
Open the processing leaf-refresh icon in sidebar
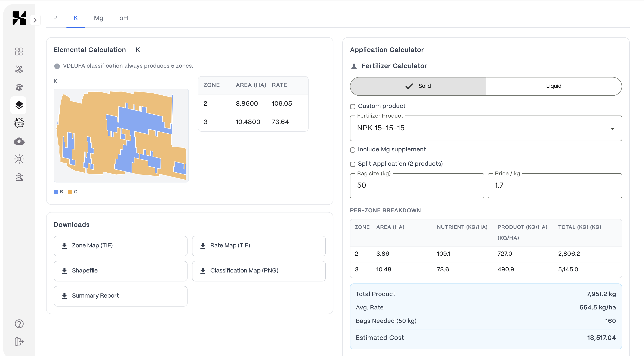(19, 87)
